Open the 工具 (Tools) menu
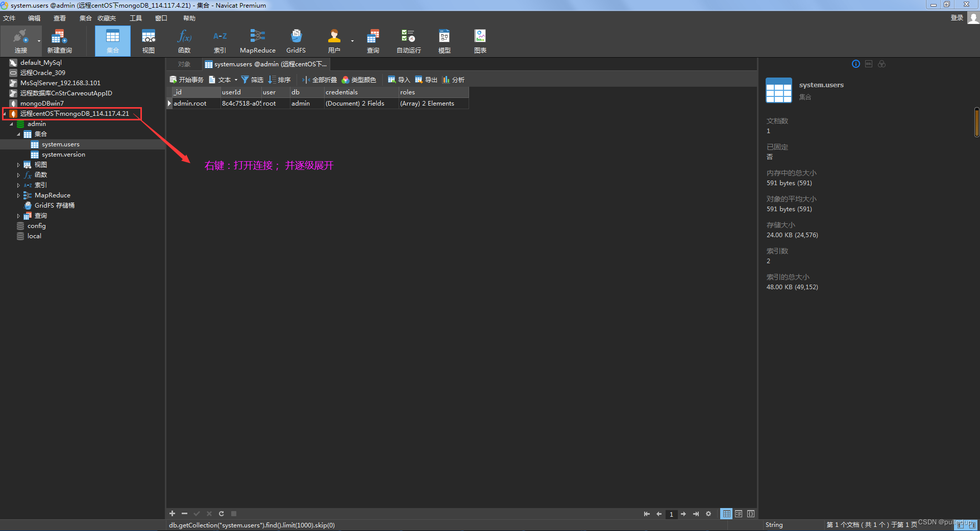This screenshot has height=531, width=980. tap(136, 18)
